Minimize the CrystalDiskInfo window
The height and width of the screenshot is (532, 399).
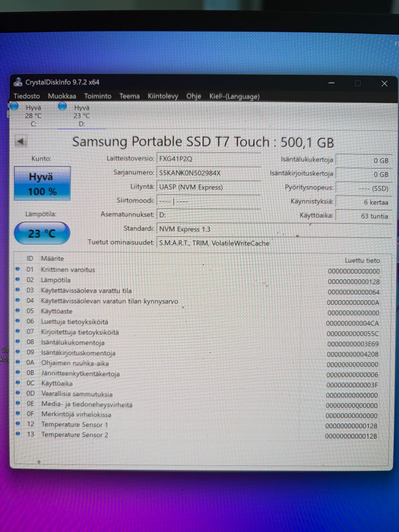[332, 83]
